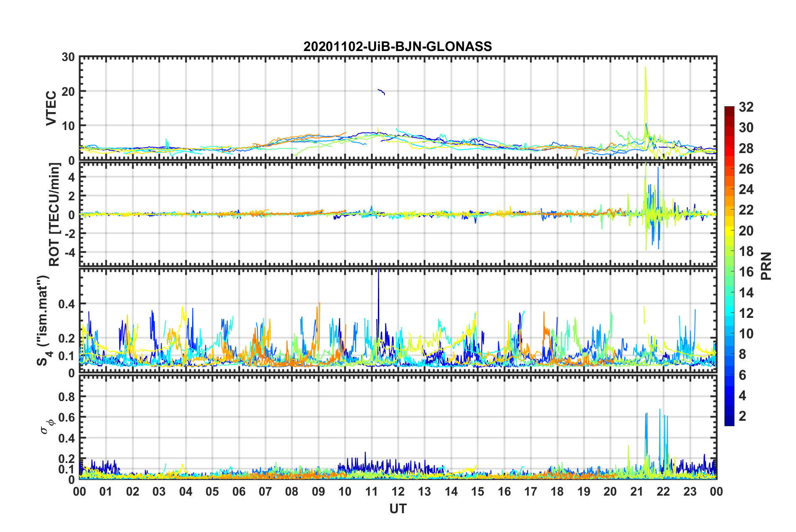Click the dark blue bottom of the colorbar
The width and height of the screenshot is (796, 532).
[x=729, y=422]
